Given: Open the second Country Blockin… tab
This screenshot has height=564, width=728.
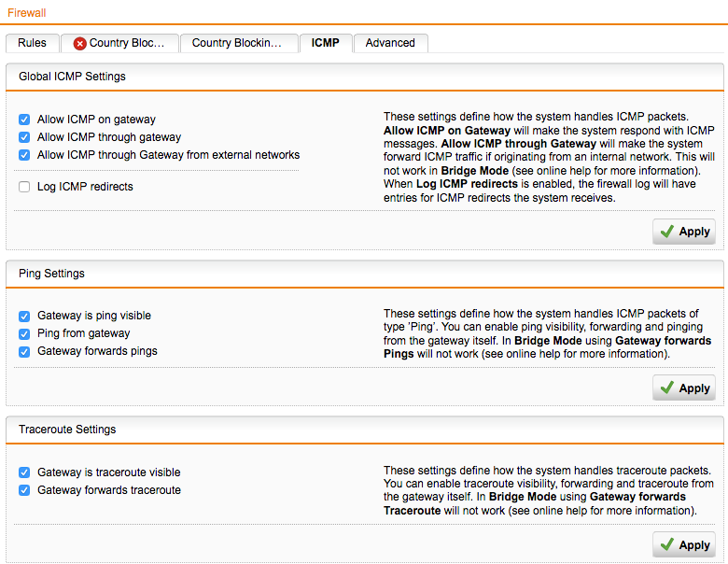Looking at the screenshot, I should [x=239, y=43].
